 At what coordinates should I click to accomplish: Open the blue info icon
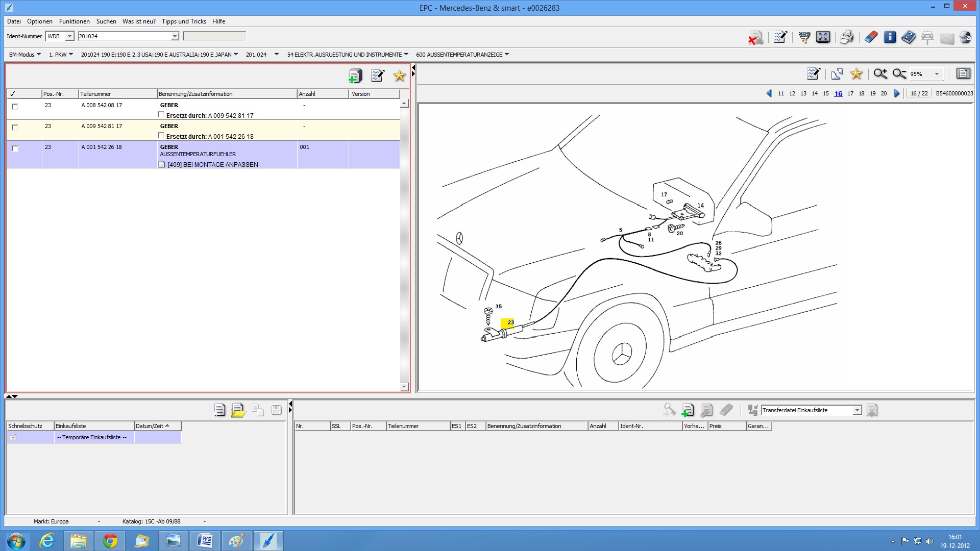[890, 37]
